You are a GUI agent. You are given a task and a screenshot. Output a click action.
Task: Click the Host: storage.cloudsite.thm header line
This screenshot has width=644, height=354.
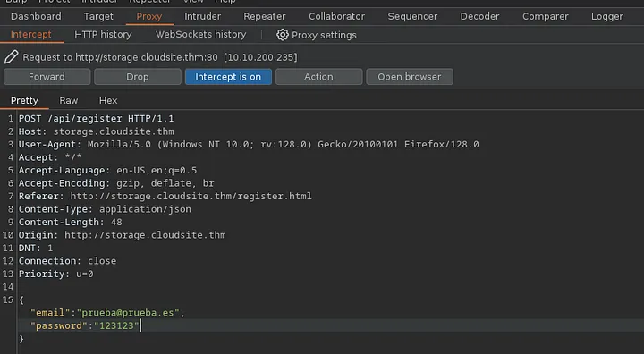96,131
